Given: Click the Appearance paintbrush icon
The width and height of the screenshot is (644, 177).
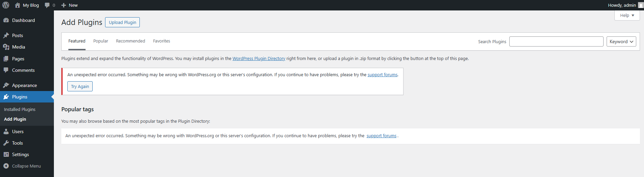Looking at the screenshot, I should 6,85.
